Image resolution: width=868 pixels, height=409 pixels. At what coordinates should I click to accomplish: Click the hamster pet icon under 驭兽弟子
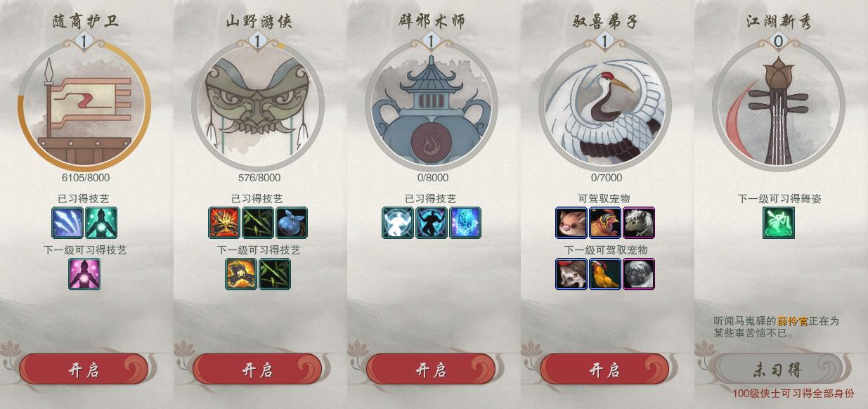571,223
